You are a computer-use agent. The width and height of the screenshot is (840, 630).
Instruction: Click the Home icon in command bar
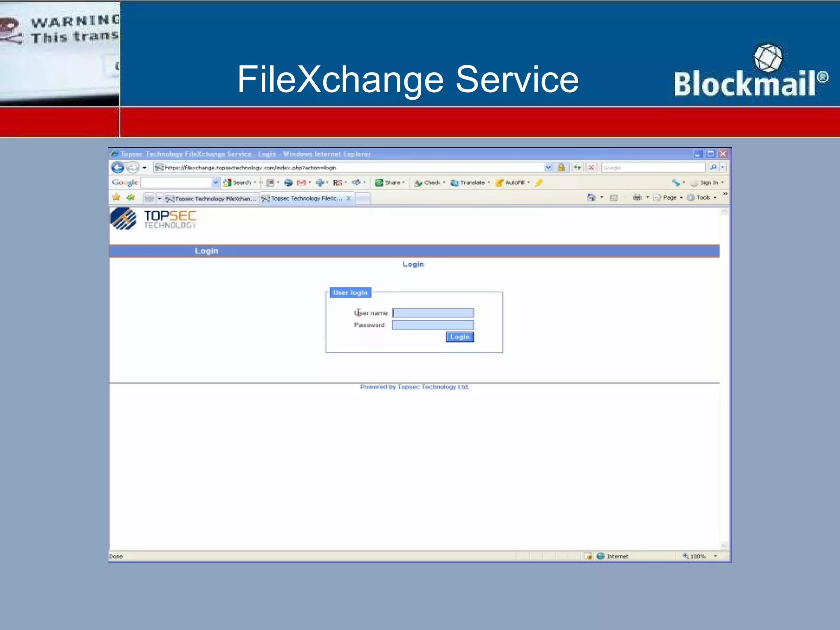coord(591,197)
